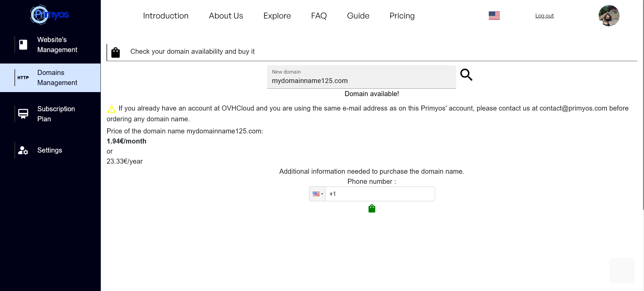644x291 pixels.
Task: Click the Log out link
Action: coord(545,16)
